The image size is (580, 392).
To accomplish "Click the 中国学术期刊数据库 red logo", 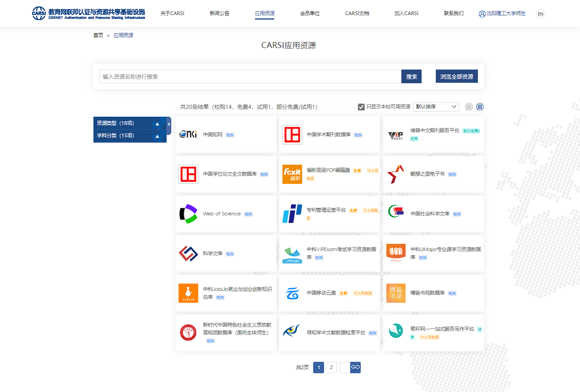I will pyautogui.click(x=292, y=134).
